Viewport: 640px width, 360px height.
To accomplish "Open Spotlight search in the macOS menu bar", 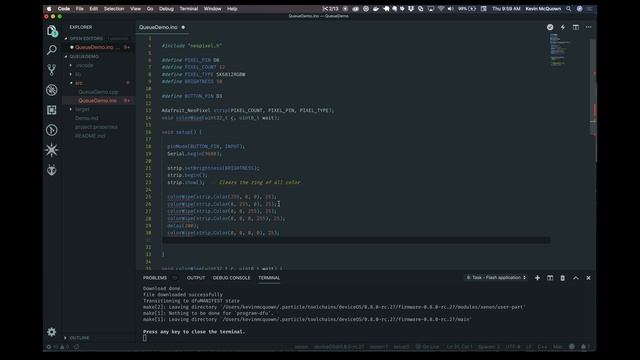I will (x=568, y=9).
